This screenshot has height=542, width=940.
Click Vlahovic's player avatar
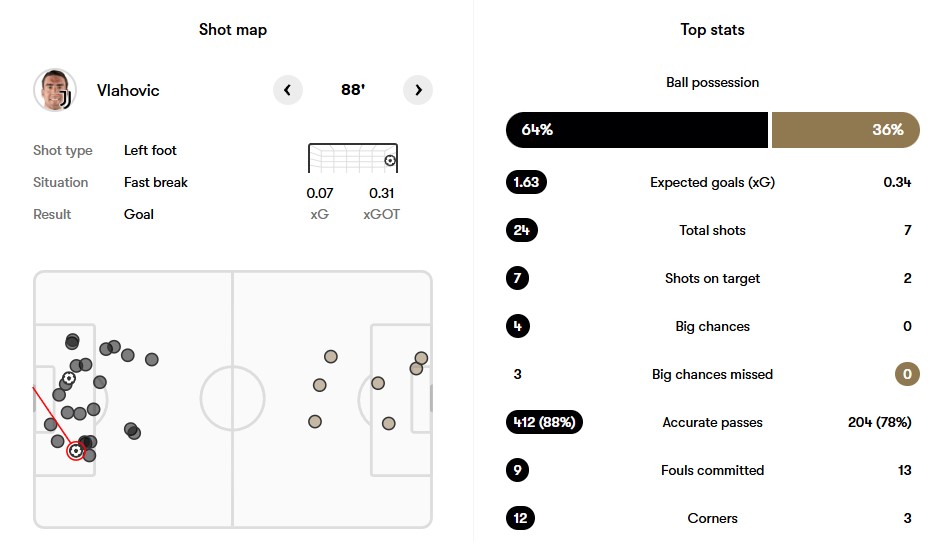[x=55, y=90]
